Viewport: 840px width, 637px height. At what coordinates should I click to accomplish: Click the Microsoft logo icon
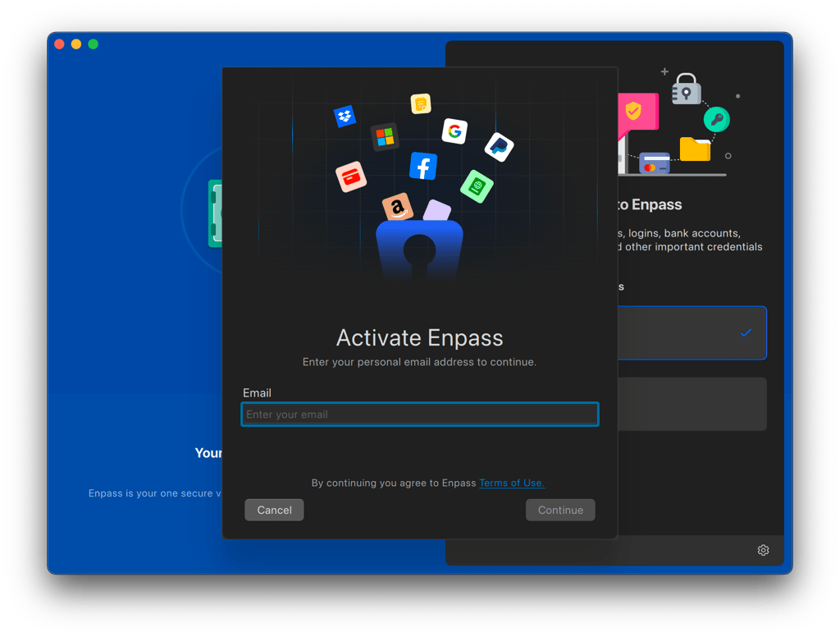coord(386,137)
